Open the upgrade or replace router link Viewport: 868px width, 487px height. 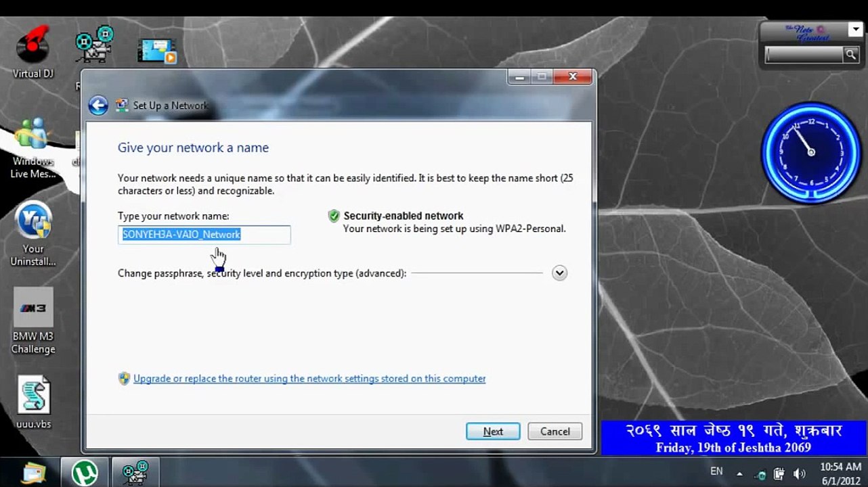(x=309, y=379)
